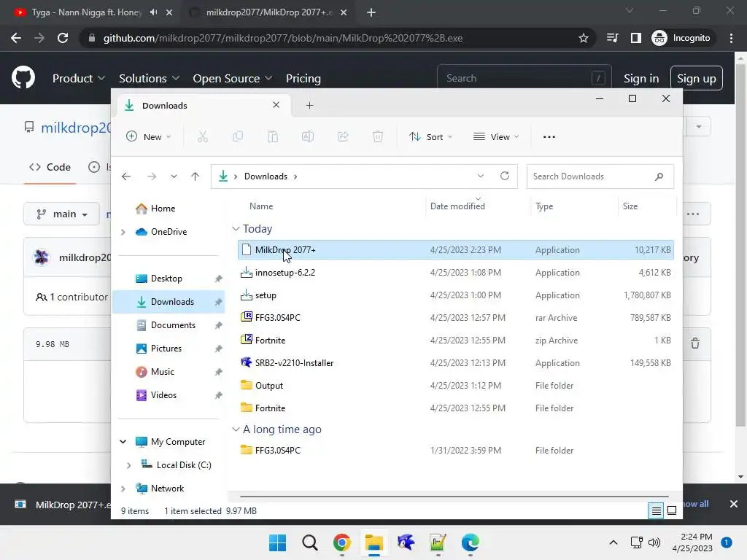Viewport: 747px width, 560px height.
Task: Bookmark this page with the star icon
Action: pyautogui.click(x=583, y=38)
